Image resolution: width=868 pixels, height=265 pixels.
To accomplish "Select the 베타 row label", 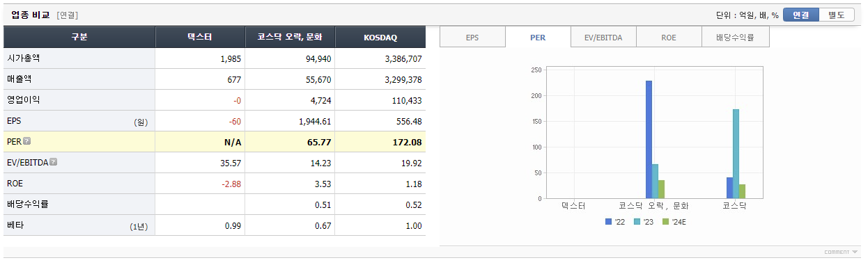I will click(15, 225).
